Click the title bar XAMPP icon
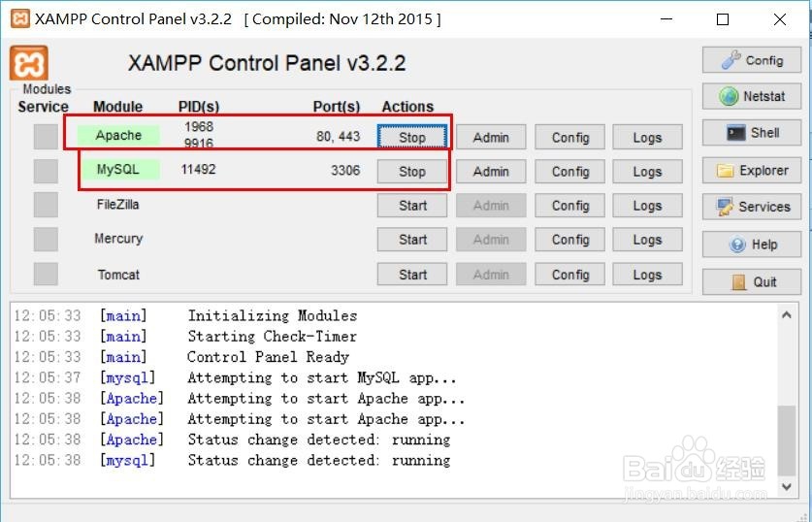This screenshot has width=812, height=522. click(x=20, y=19)
